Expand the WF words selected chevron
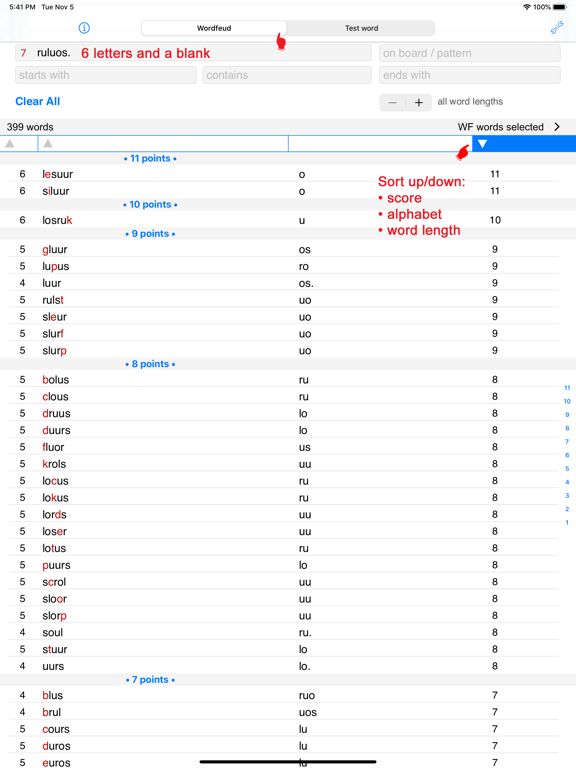 [x=557, y=127]
